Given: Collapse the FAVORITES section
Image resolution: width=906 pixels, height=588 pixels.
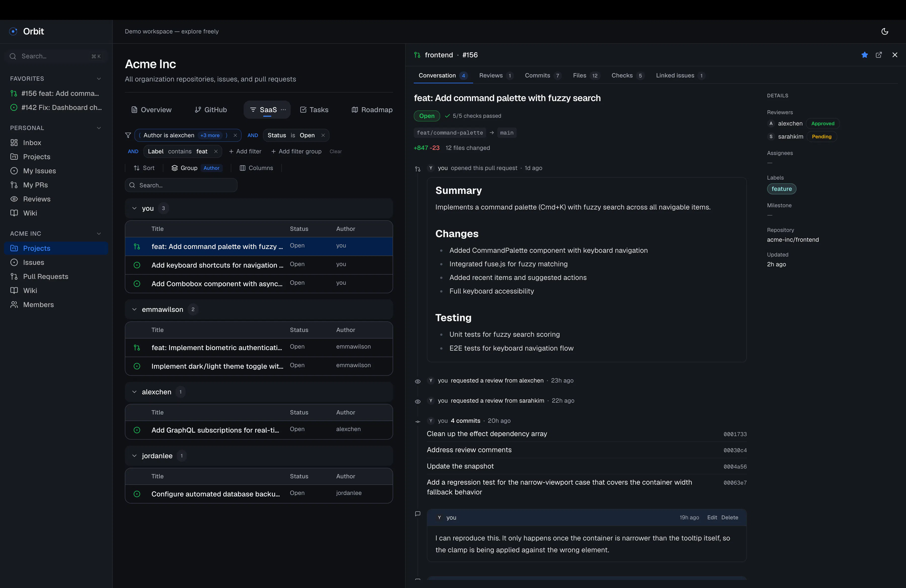Looking at the screenshot, I should (x=99, y=79).
